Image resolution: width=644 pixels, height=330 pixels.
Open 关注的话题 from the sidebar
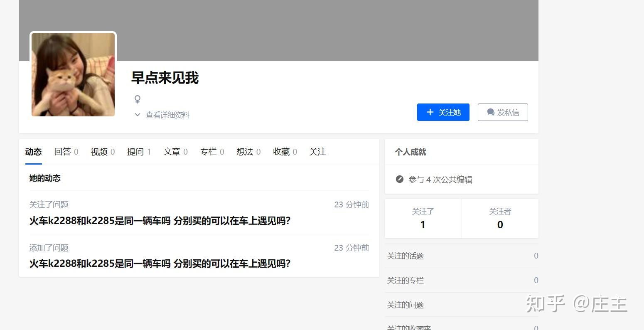click(405, 256)
